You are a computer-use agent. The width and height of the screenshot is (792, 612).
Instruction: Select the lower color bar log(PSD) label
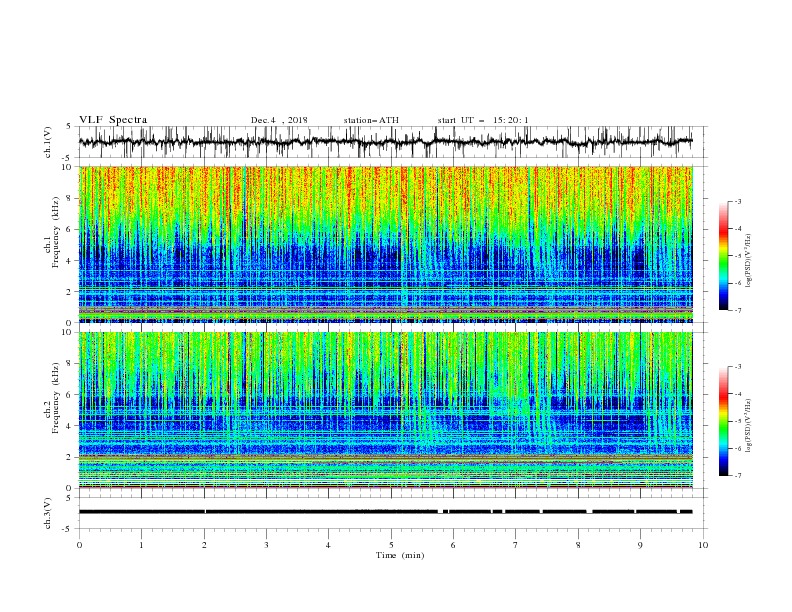749,425
